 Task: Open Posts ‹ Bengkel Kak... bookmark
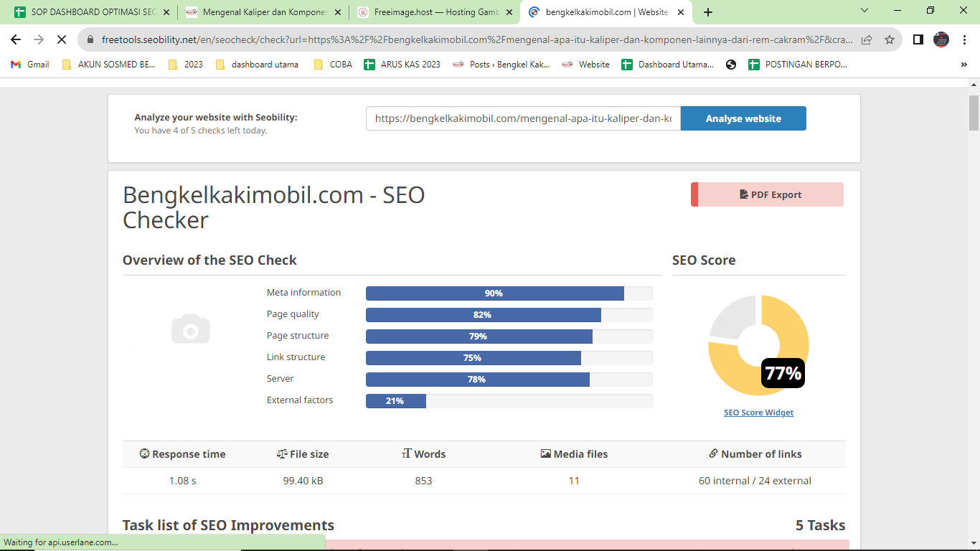pyautogui.click(x=501, y=65)
